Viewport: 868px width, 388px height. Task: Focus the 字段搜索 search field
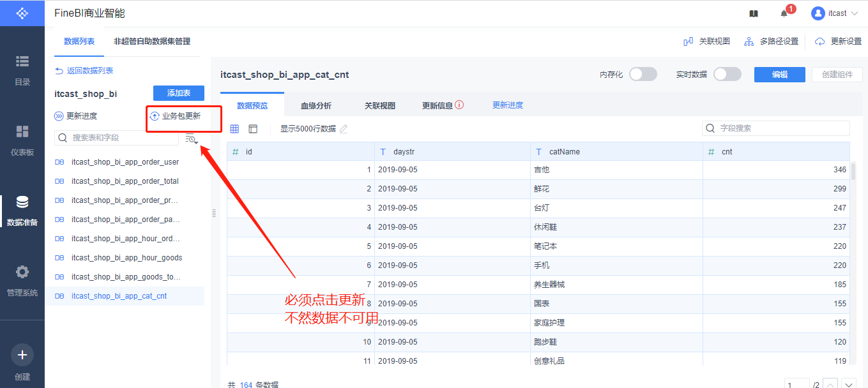coord(776,128)
